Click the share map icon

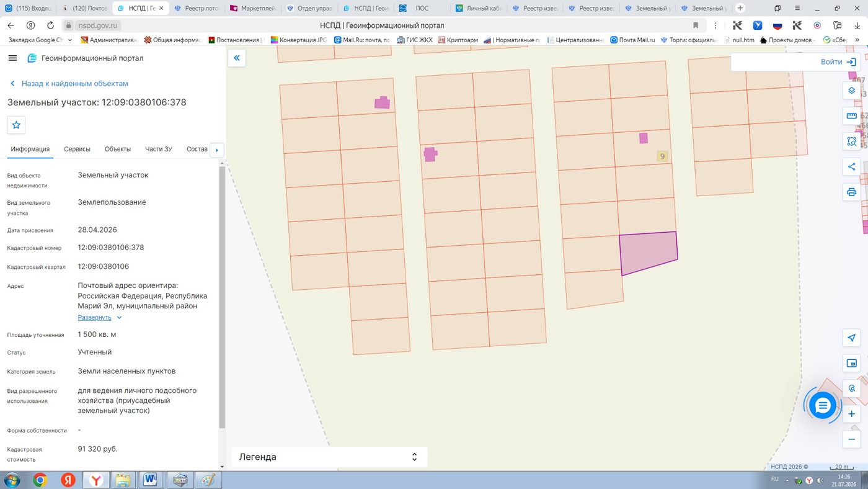click(851, 166)
